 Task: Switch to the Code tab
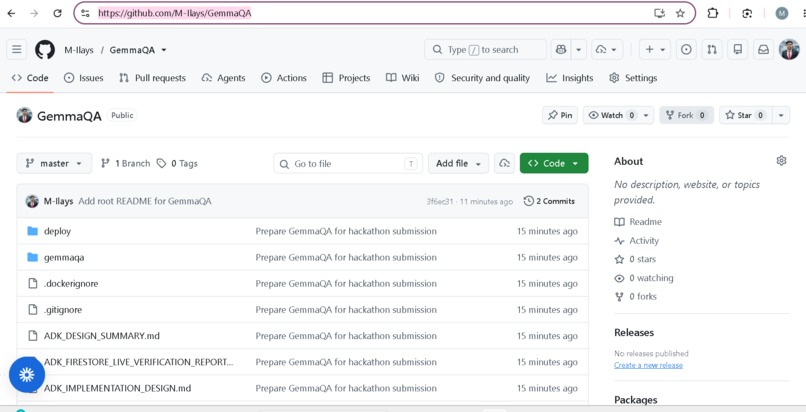pos(30,78)
